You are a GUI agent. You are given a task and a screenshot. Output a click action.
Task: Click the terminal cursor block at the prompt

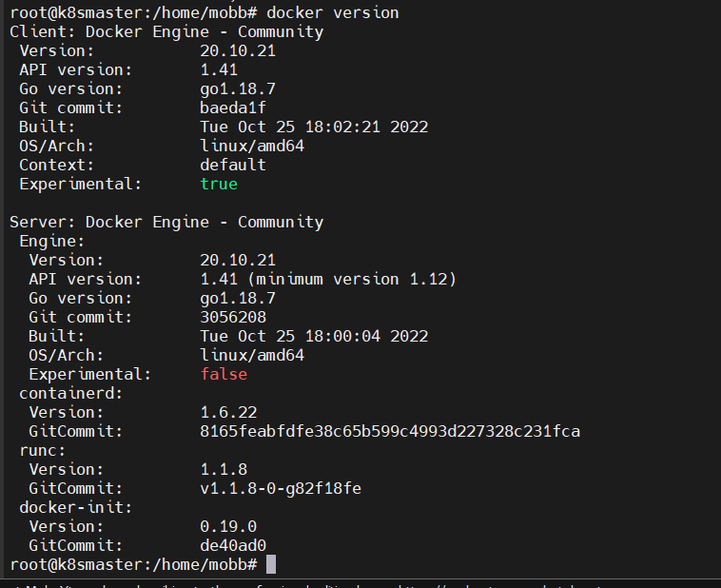point(271,564)
